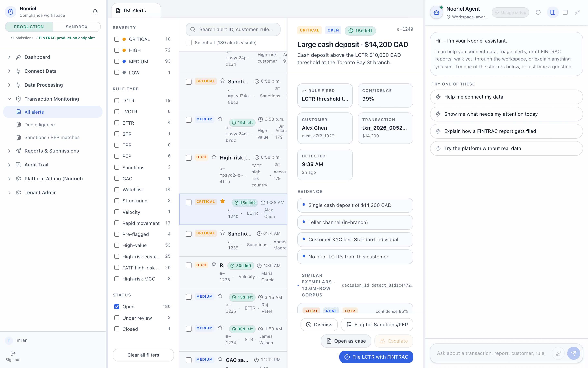Choose Help me connect my data starter

[506, 97]
